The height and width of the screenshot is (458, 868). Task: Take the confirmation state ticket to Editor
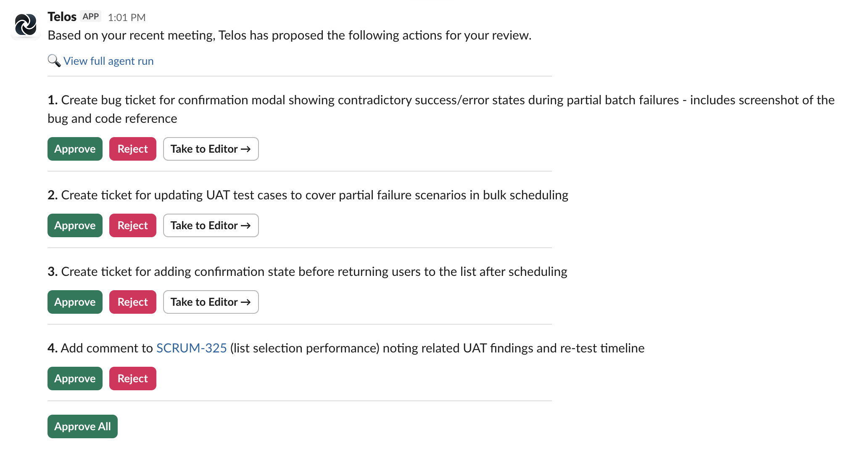coord(211,302)
